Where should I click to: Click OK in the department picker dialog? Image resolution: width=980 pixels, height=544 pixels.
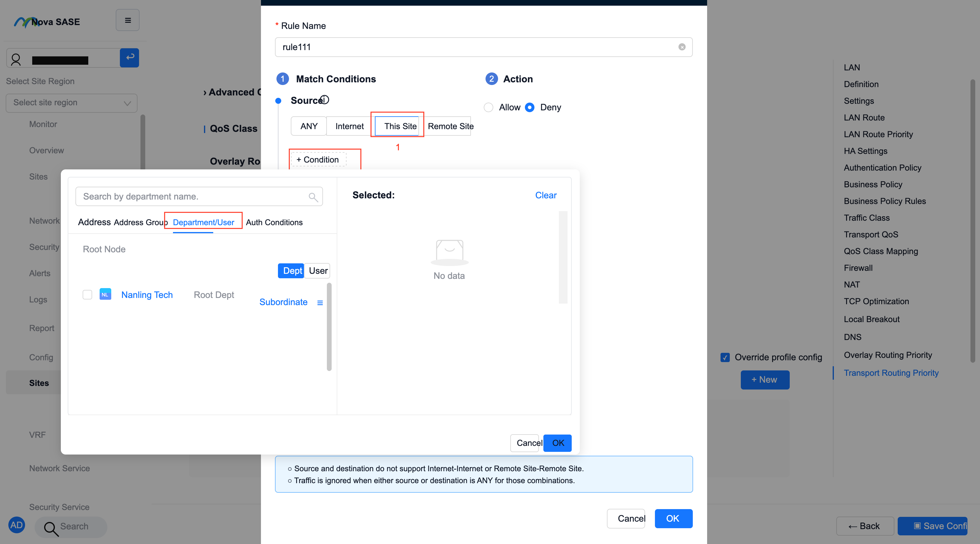click(x=557, y=443)
